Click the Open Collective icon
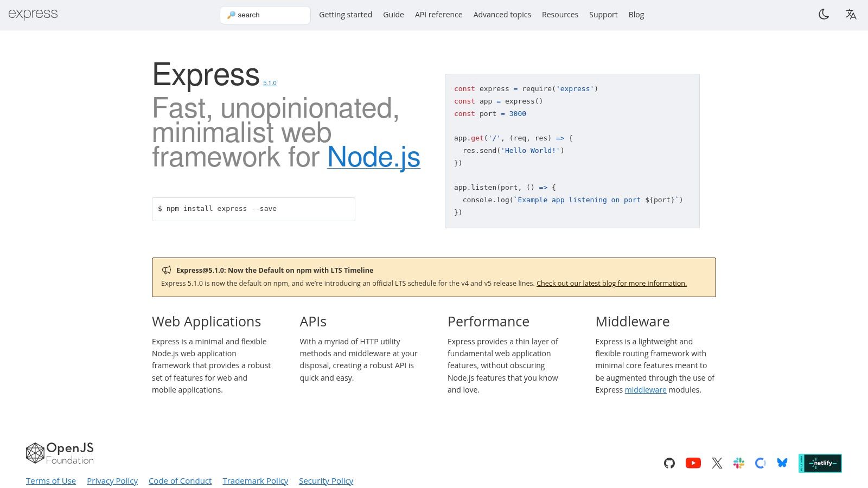 [x=760, y=463]
